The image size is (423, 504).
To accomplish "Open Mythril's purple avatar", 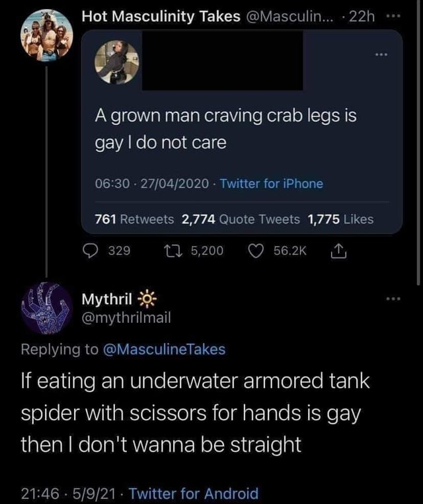I will click(x=46, y=307).
